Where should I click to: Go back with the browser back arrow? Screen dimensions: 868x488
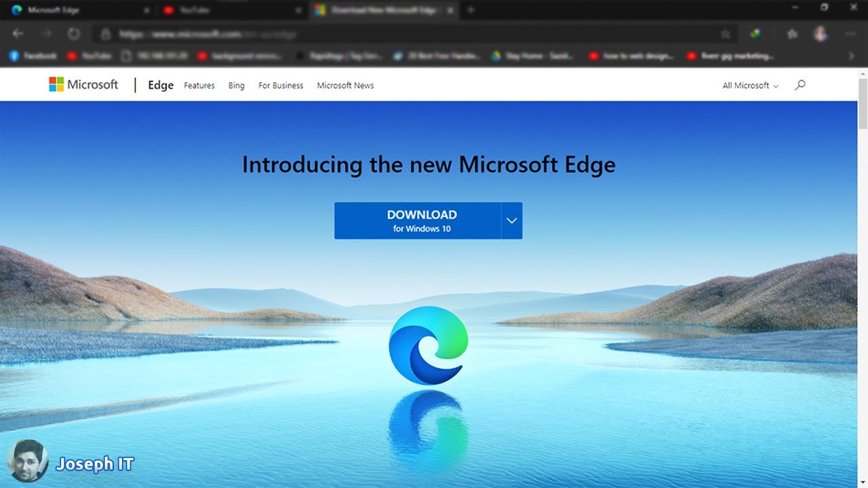(x=18, y=33)
